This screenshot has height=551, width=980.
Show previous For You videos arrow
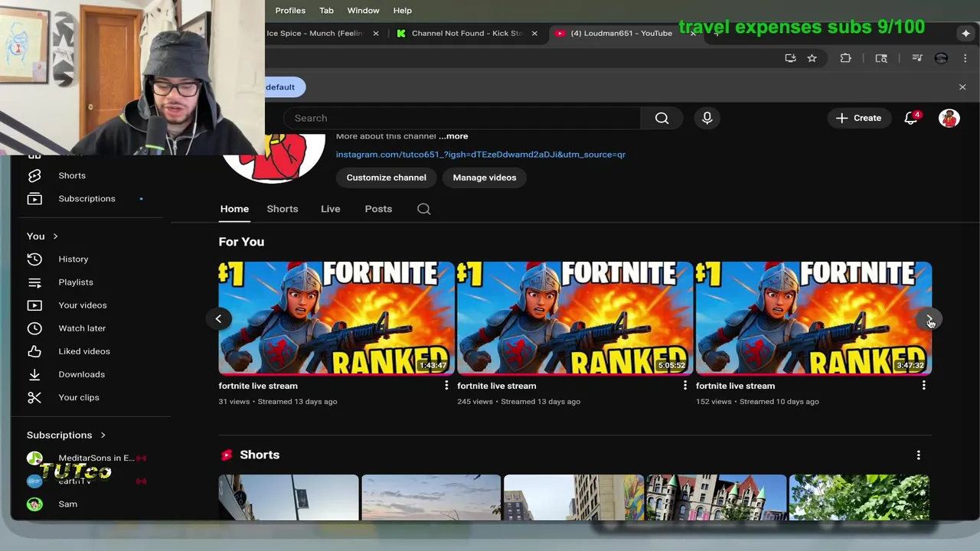click(x=218, y=318)
